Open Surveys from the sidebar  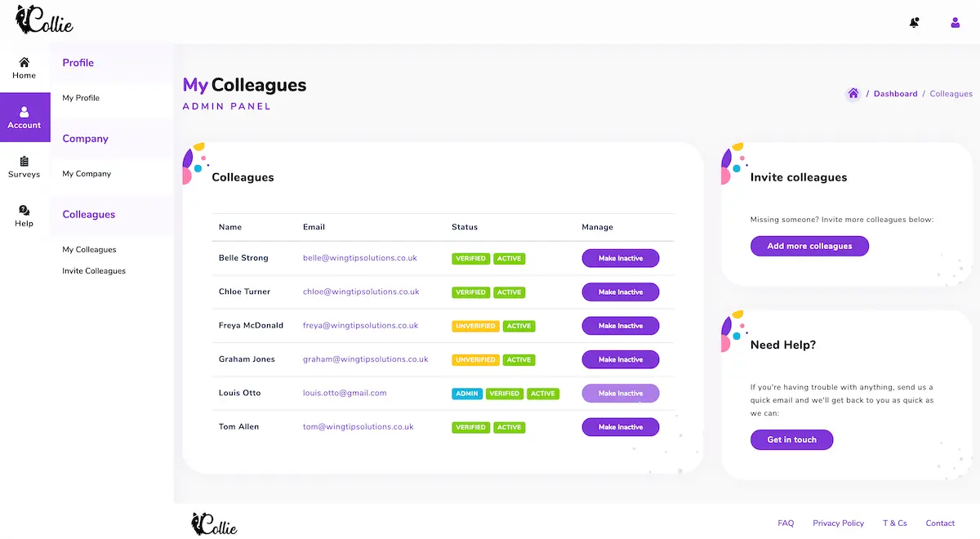(24, 167)
